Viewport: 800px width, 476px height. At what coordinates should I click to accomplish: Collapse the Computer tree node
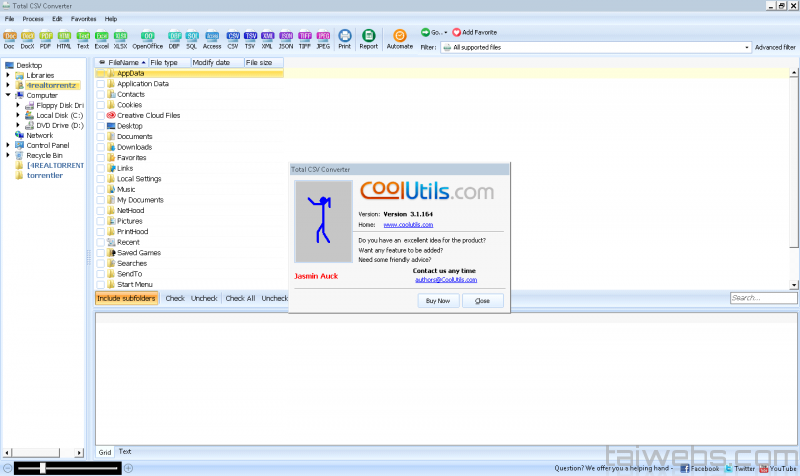pyautogui.click(x=8, y=95)
